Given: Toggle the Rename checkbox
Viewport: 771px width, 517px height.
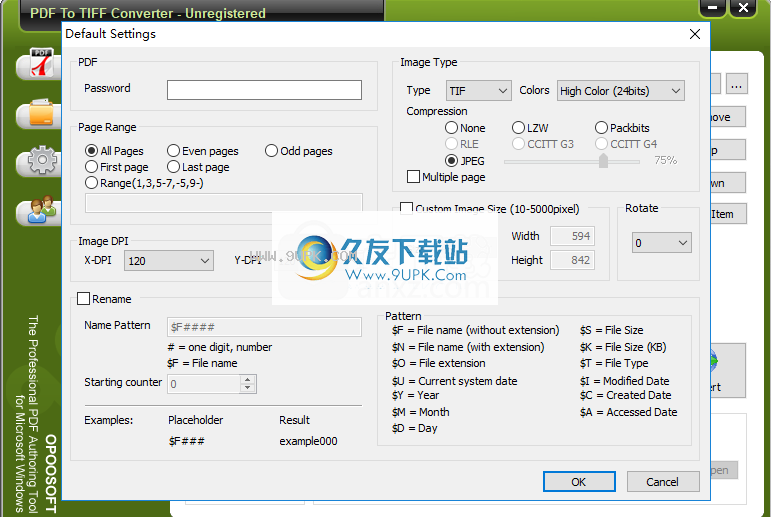Looking at the screenshot, I should (x=84, y=299).
